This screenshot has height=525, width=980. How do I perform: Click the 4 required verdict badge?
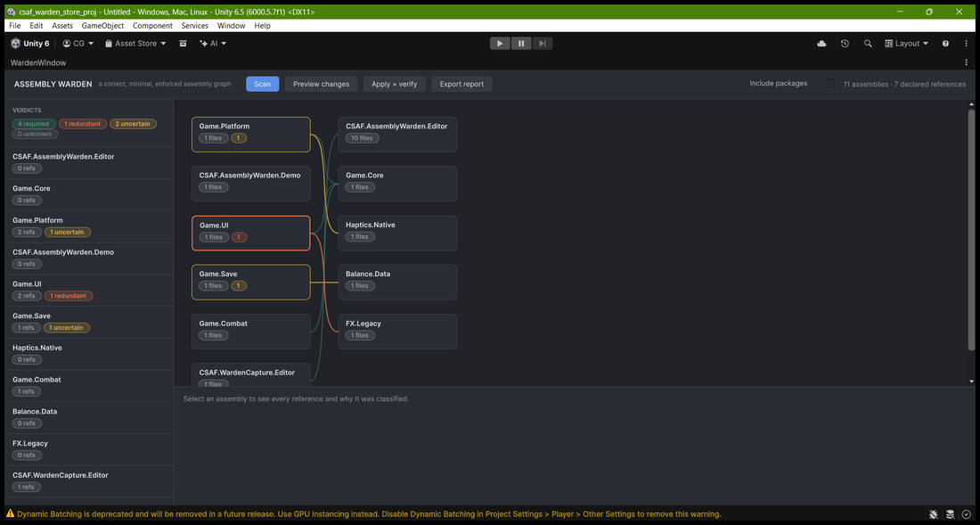click(x=34, y=124)
